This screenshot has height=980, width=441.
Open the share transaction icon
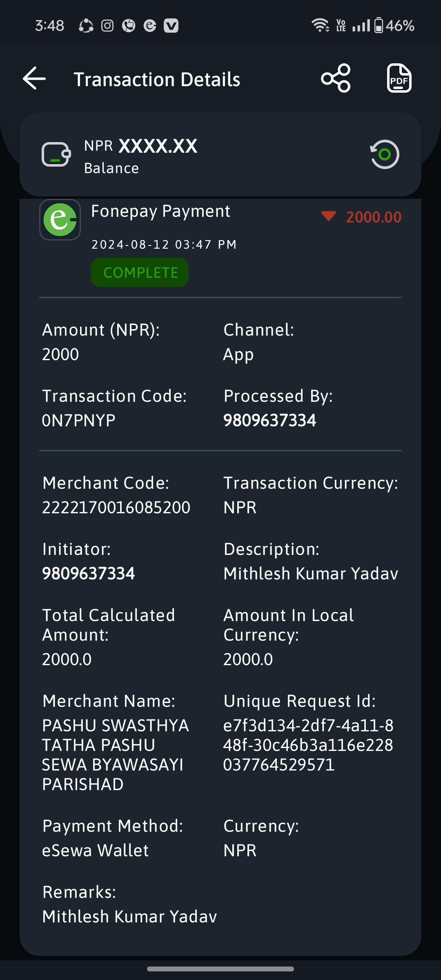coord(336,78)
